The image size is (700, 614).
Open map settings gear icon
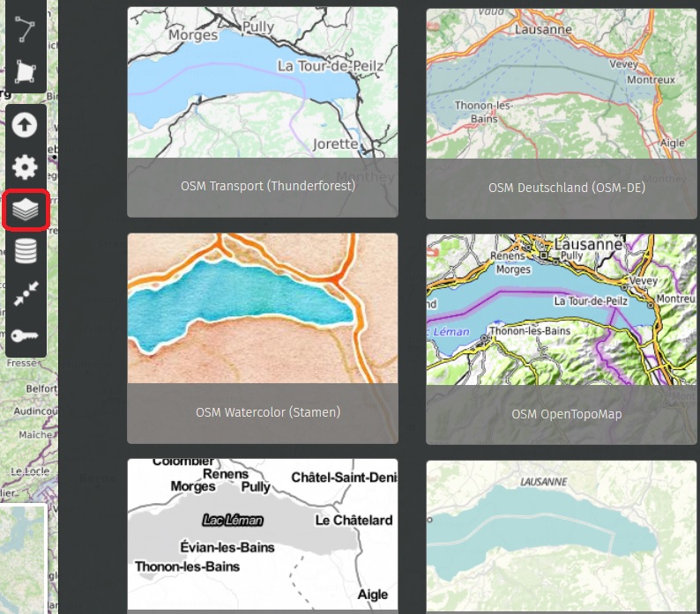[25, 167]
